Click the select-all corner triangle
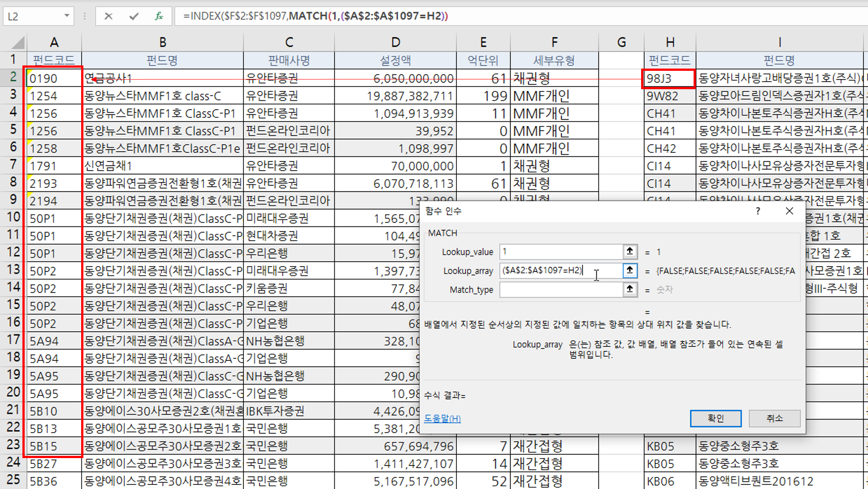This screenshot has height=489, width=868. (x=18, y=43)
